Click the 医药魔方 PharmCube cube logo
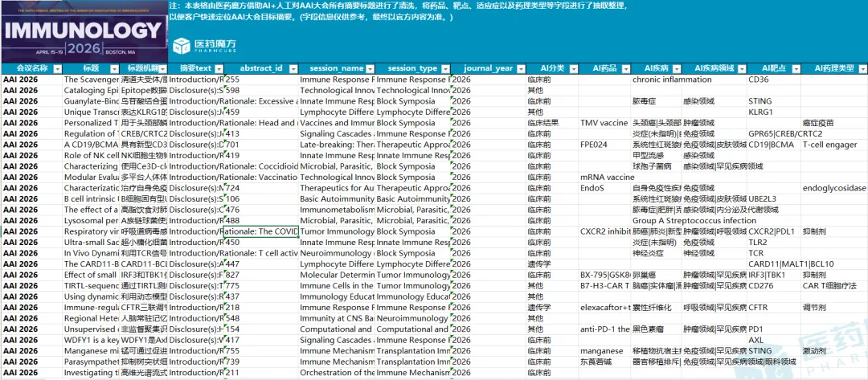This screenshot has height=380, width=868. click(181, 47)
